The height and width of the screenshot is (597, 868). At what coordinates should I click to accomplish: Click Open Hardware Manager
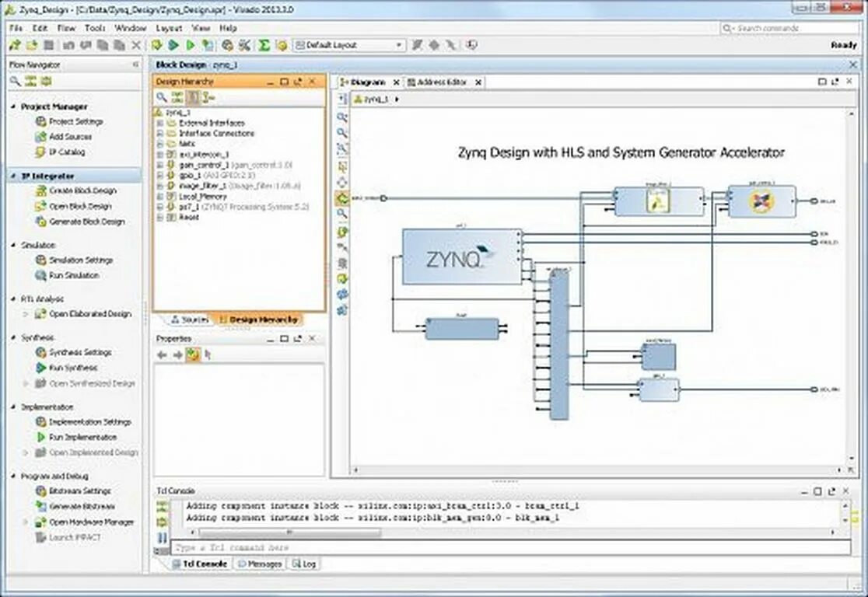click(91, 522)
